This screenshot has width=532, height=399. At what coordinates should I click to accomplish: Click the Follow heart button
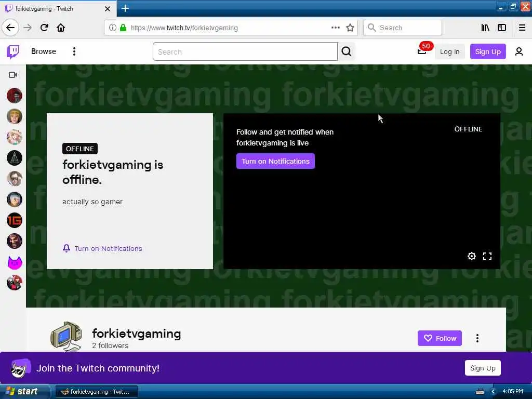click(x=440, y=338)
